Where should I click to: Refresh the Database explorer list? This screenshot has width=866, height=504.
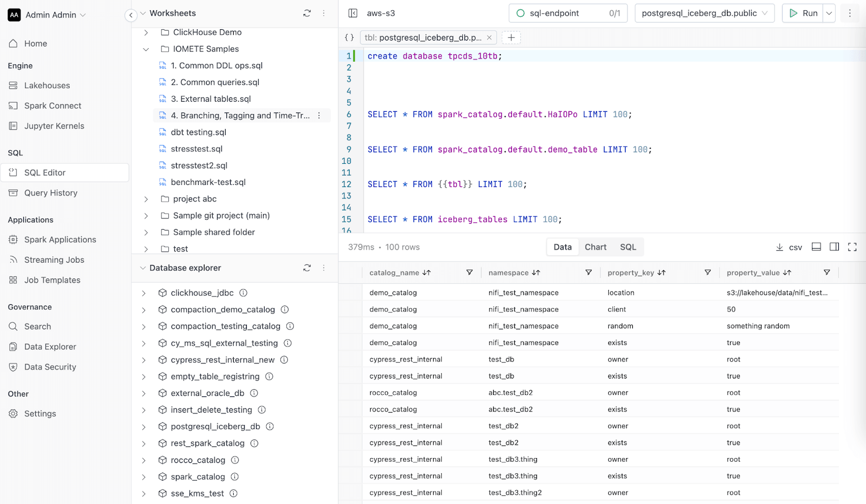pyautogui.click(x=307, y=268)
